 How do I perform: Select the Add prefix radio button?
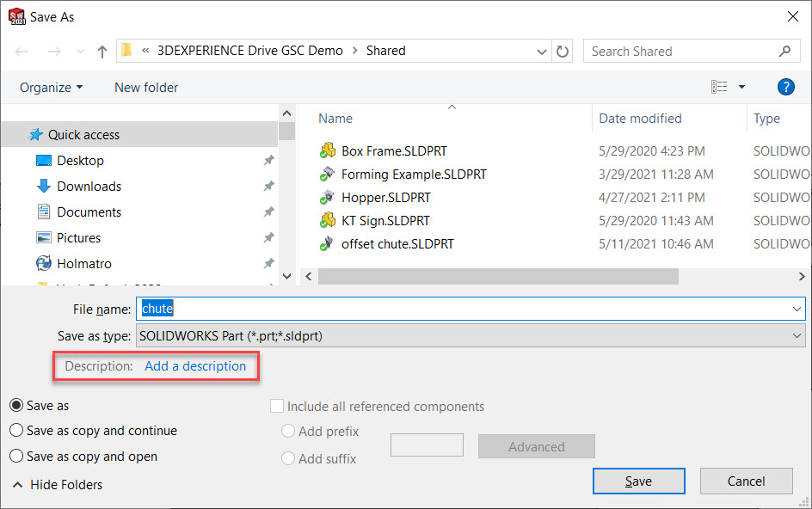(288, 431)
